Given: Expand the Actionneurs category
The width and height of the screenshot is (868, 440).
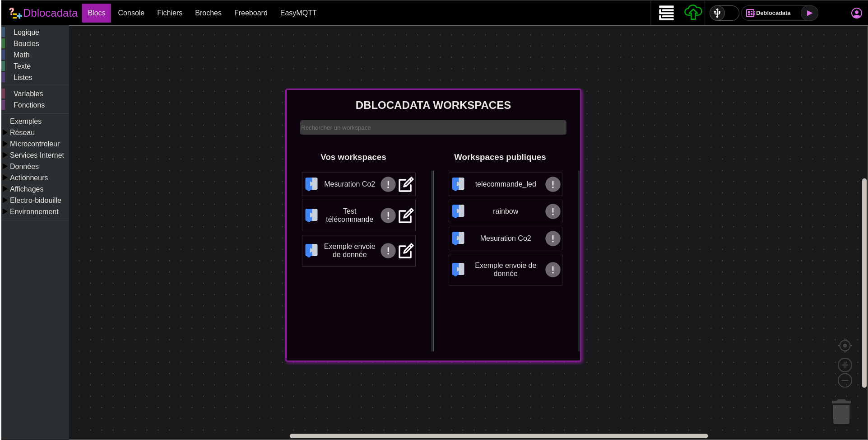Looking at the screenshot, I should coord(28,178).
